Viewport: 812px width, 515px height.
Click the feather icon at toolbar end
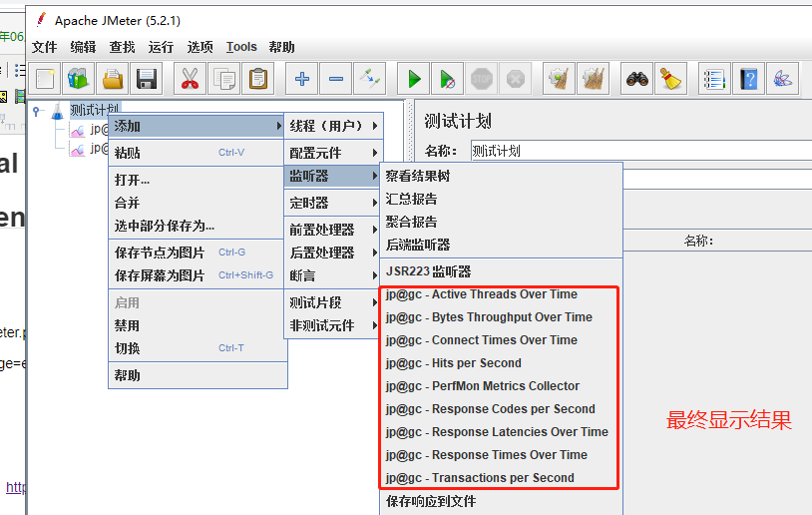pos(782,79)
